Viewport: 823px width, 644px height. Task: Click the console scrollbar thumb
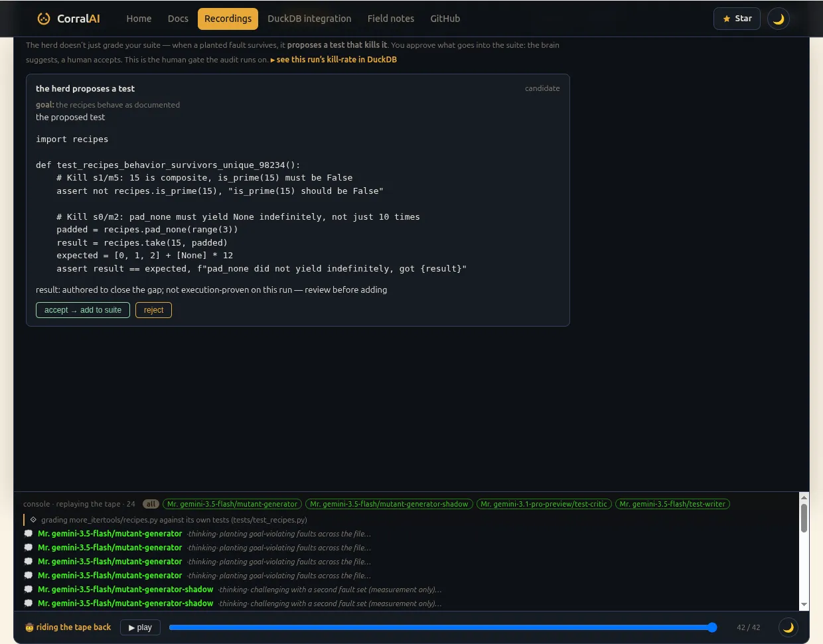(804, 518)
